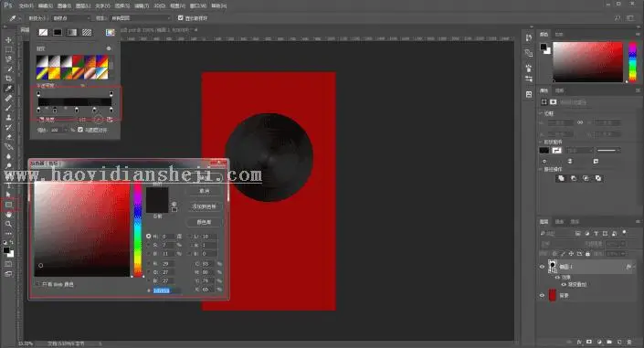Choose the Pattern fill type icon
The image size is (644, 348).
click(87, 32)
